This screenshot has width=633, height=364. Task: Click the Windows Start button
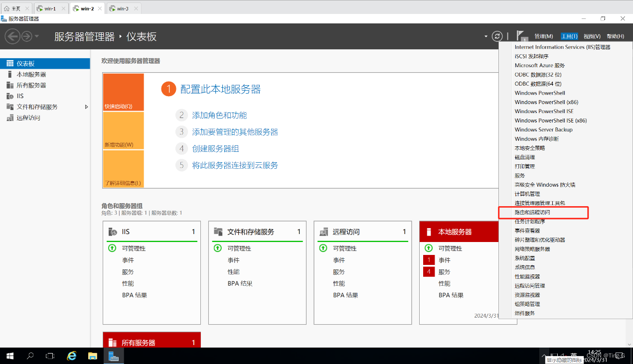coord(10,356)
